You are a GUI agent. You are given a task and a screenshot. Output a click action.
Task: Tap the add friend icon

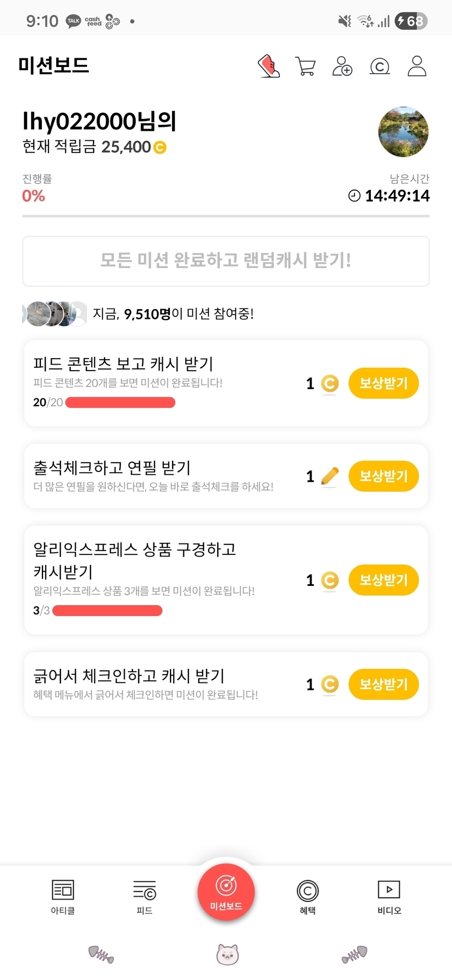(343, 66)
